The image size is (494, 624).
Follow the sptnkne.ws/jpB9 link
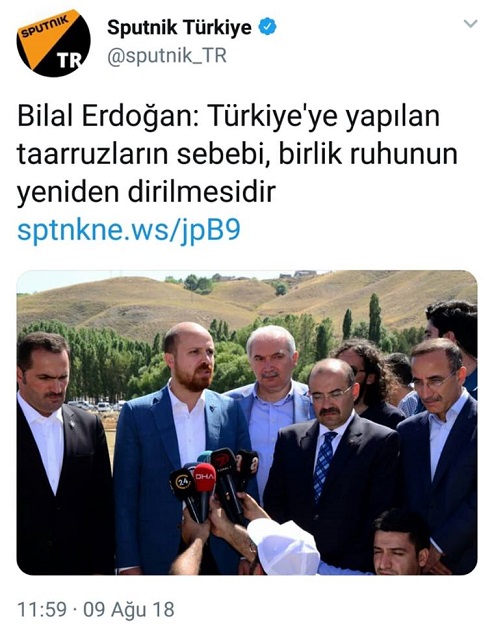(x=129, y=230)
